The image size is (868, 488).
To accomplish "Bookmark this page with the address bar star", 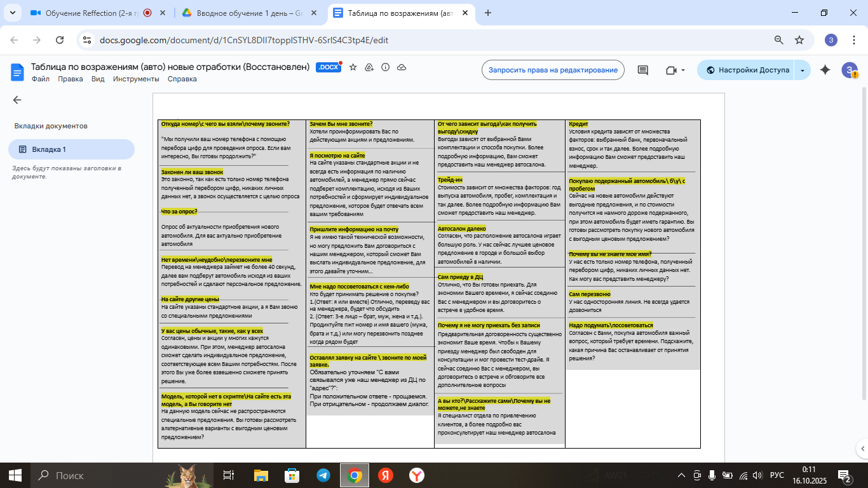I will pyautogui.click(x=799, y=40).
